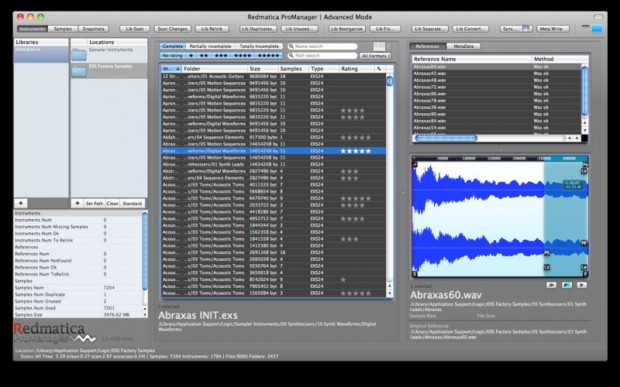Image resolution: width=620 pixels, height=387 pixels.
Task: Click the LS loop start marker on waveform
Action: [x=547, y=267]
